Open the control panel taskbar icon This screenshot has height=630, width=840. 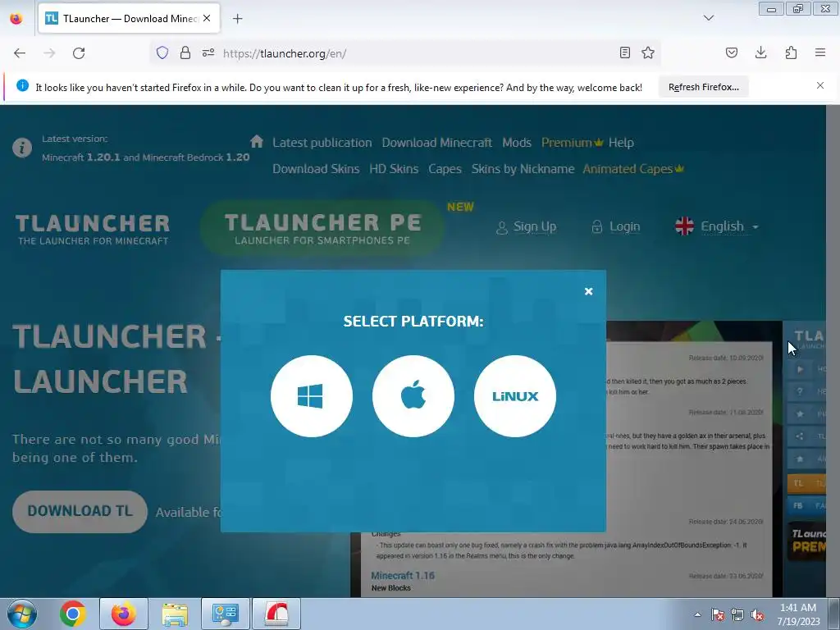pos(225,614)
